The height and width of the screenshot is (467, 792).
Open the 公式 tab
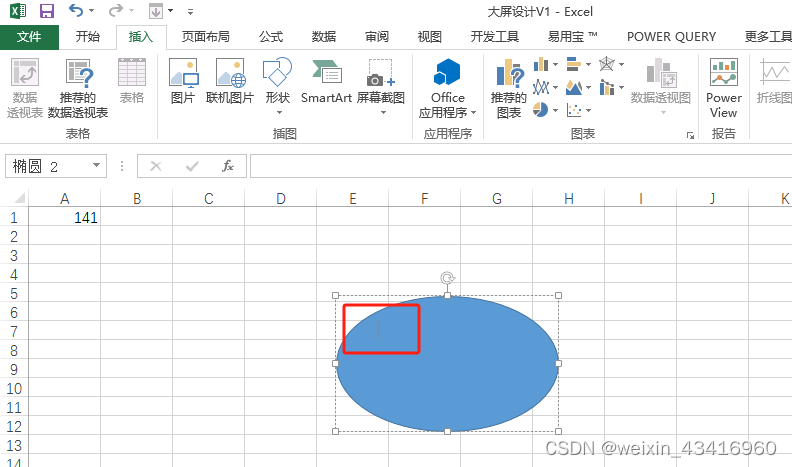point(271,37)
